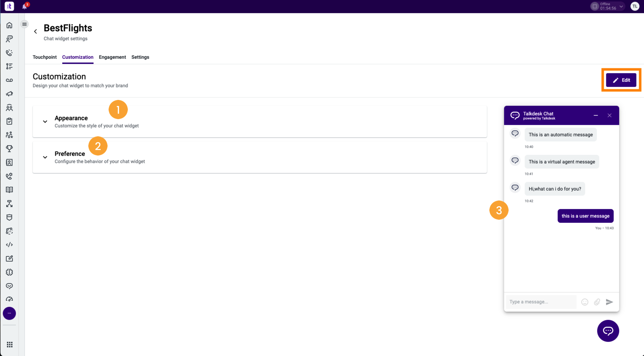Open the TL user avatar
This screenshot has height=356, width=644.
pyautogui.click(x=635, y=6)
